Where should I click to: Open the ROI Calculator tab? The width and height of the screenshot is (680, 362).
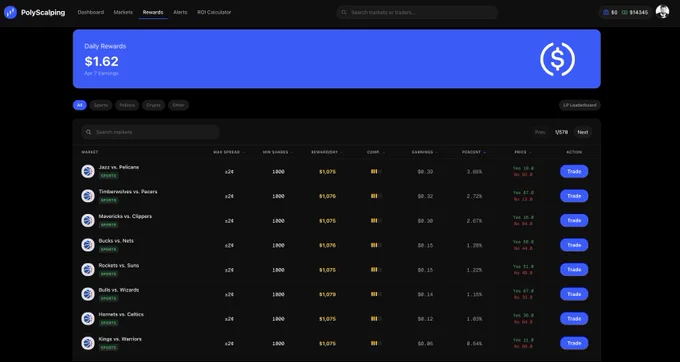214,13
